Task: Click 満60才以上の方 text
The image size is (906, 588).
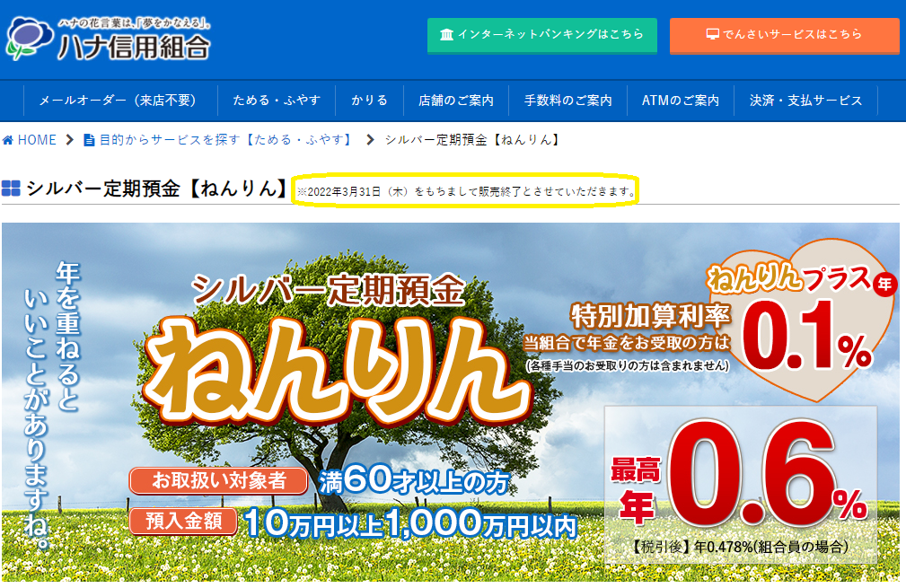Action: (x=414, y=480)
